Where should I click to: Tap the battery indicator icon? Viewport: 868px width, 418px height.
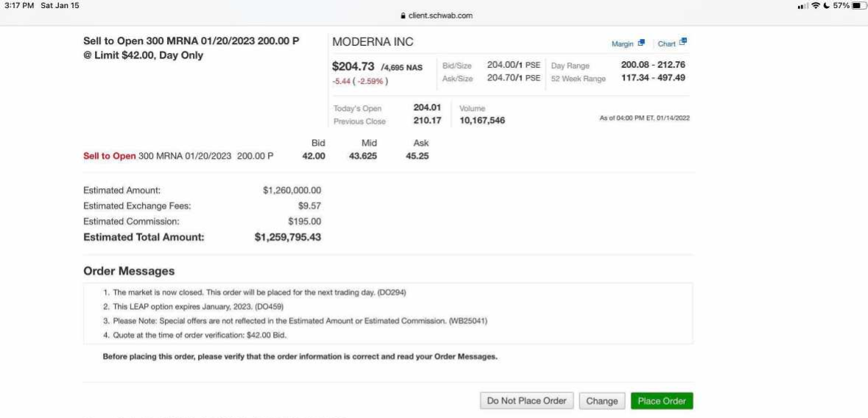click(860, 6)
